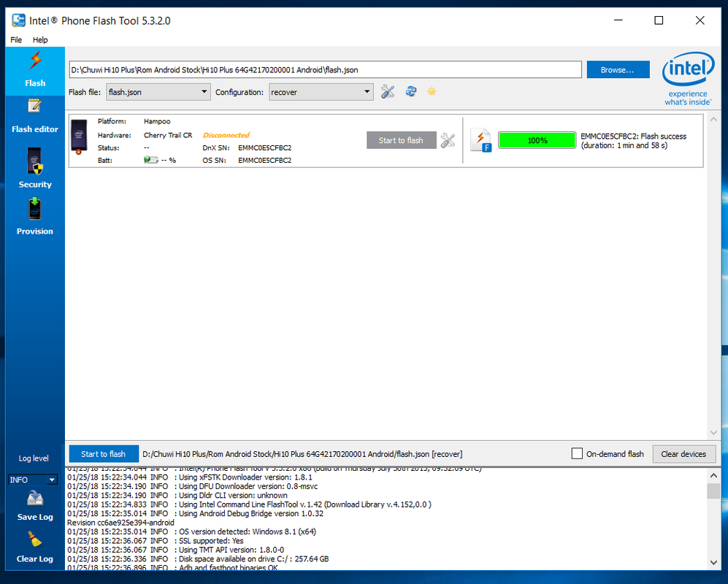This screenshot has width=728, height=584.
Task: Click log panel scrollbar up arrow
Action: pos(713,475)
